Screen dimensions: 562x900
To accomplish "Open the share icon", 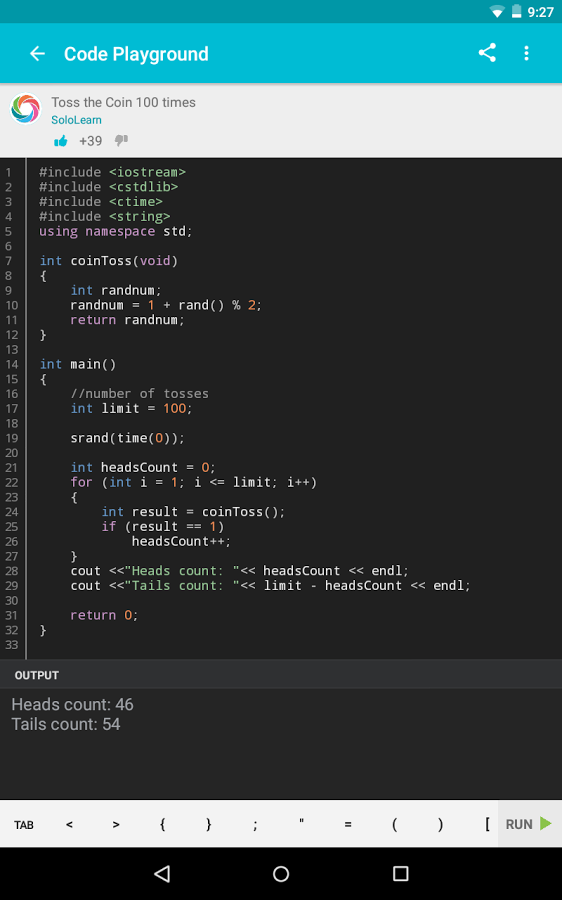I will [487, 53].
